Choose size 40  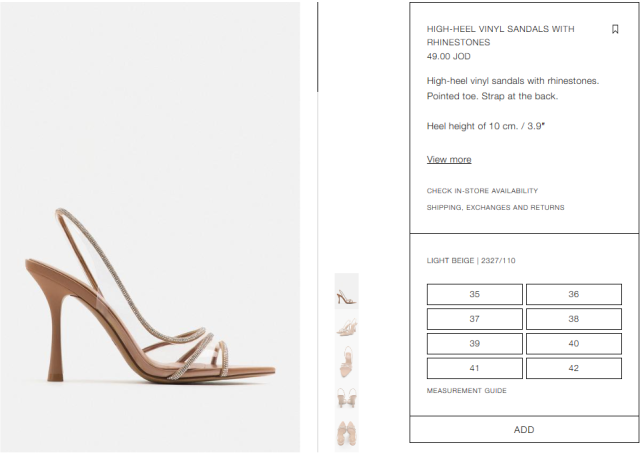coord(574,344)
